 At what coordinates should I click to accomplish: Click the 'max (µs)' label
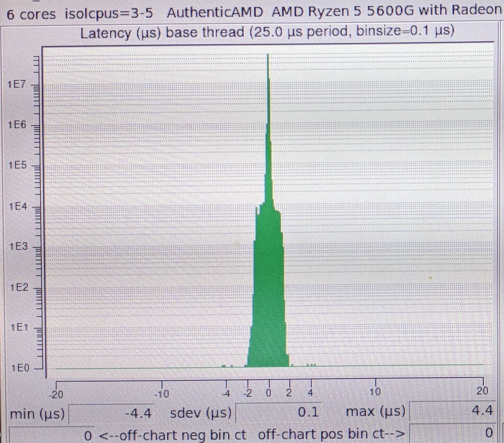tap(376, 411)
